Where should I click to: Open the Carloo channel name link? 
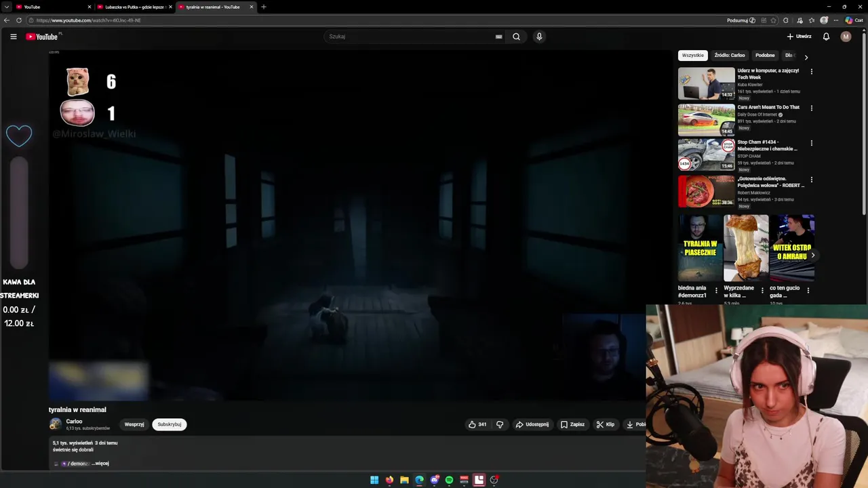[74, 422]
